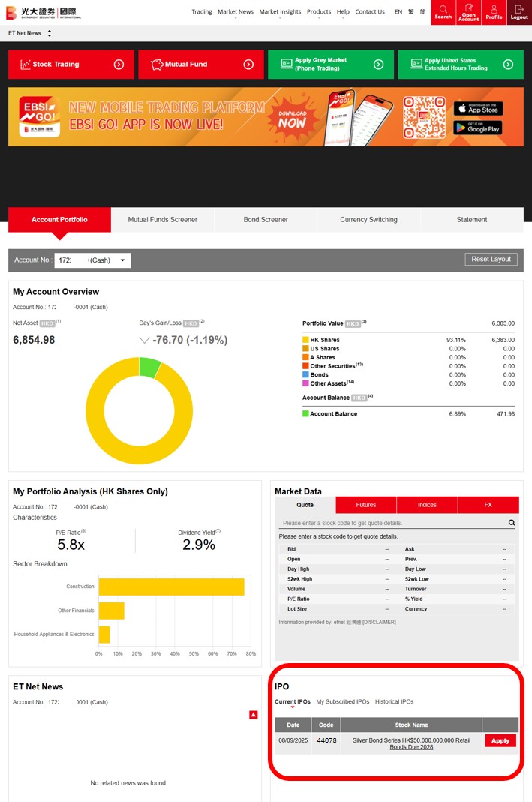This screenshot has height=802, width=532.
Task: Open the ET Net News selector arrows
Action: point(49,33)
